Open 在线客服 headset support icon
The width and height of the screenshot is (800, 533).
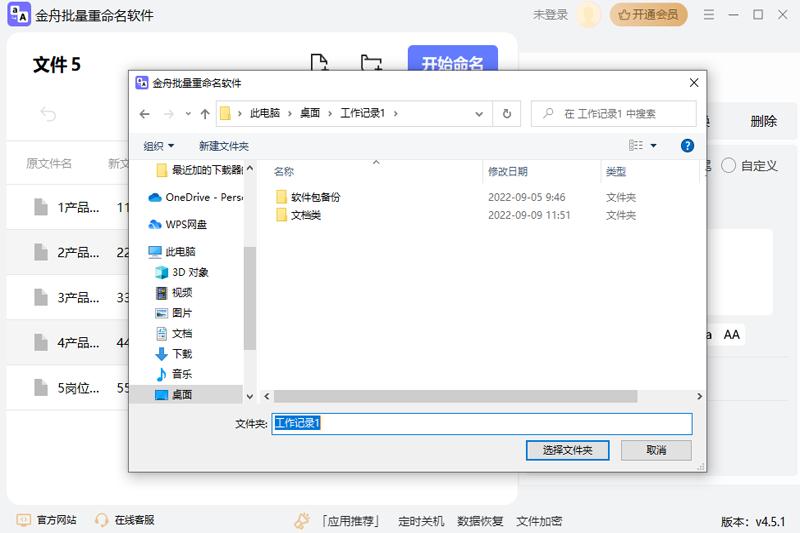[101, 520]
